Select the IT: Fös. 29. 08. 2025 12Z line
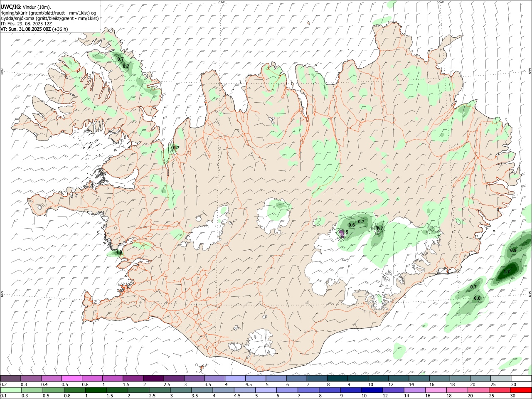Viewport: 532px width, 399px height. pos(26,24)
